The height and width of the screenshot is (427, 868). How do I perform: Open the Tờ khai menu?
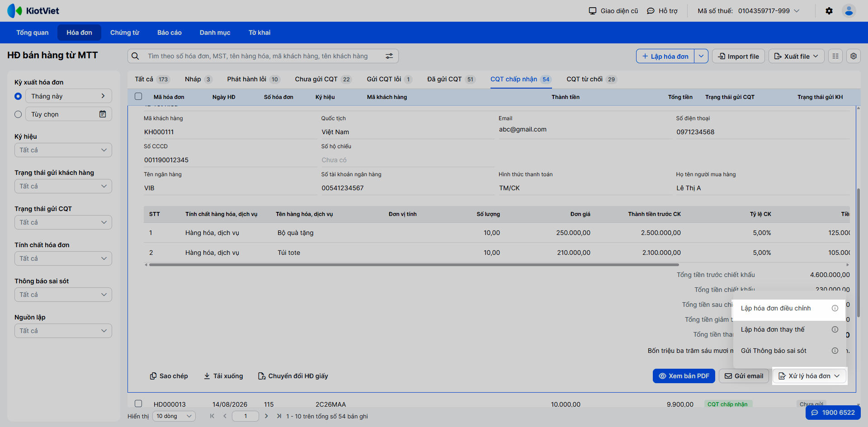coord(259,33)
